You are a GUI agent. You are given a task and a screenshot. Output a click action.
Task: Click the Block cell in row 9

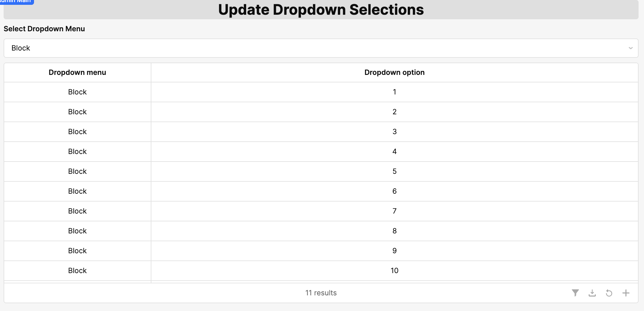pyautogui.click(x=77, y=251)
